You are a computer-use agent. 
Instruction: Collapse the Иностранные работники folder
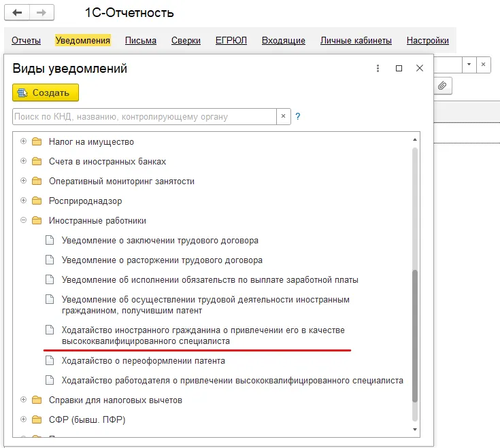pos(23,220)
